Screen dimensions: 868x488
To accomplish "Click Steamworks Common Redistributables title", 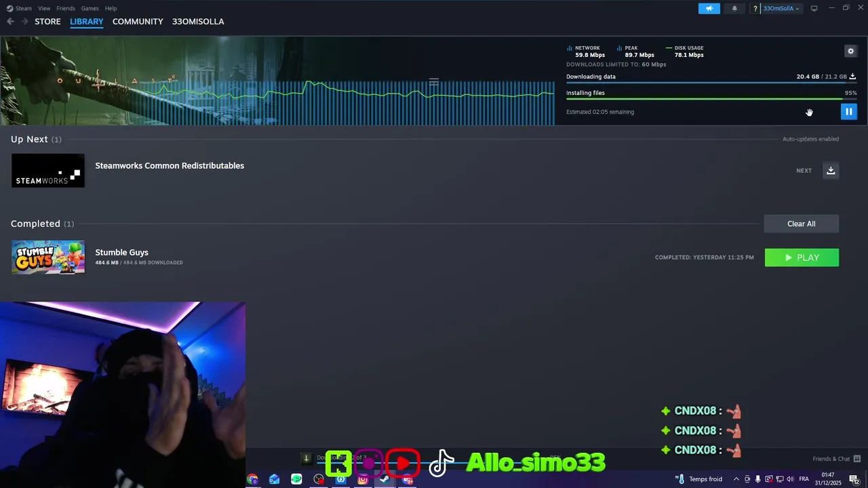I will [x=170, y=165].
